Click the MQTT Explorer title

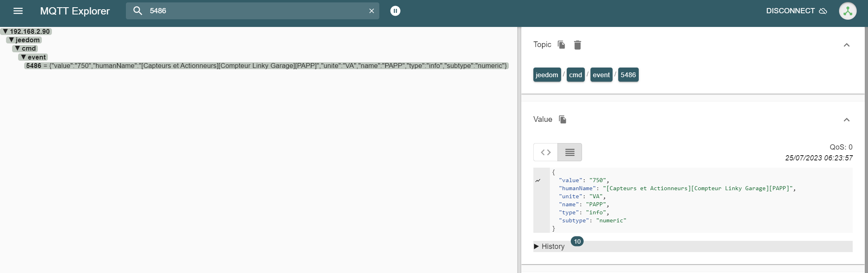[x=75, y=11]
